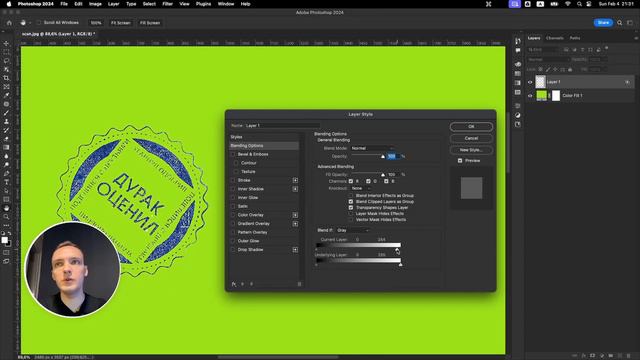The width and height of the screenshot is (640, 360).
Task: Open the Layers panel flyout menu
Action: point(636,38)
